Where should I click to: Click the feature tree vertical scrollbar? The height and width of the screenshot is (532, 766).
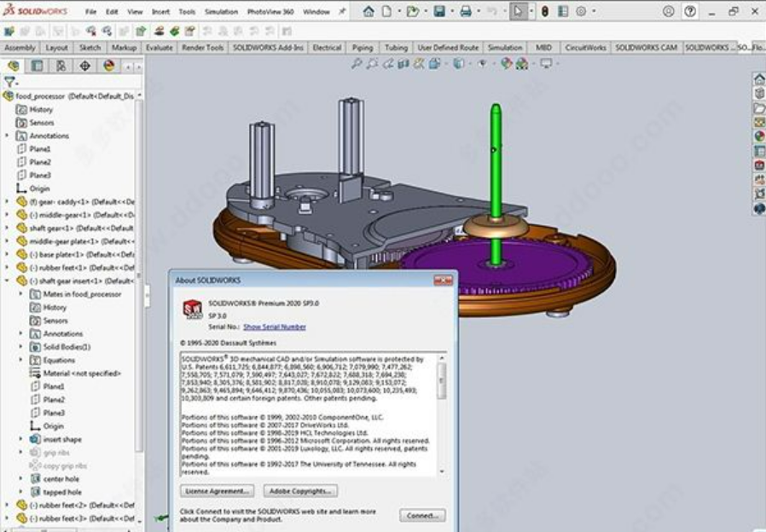139,275
